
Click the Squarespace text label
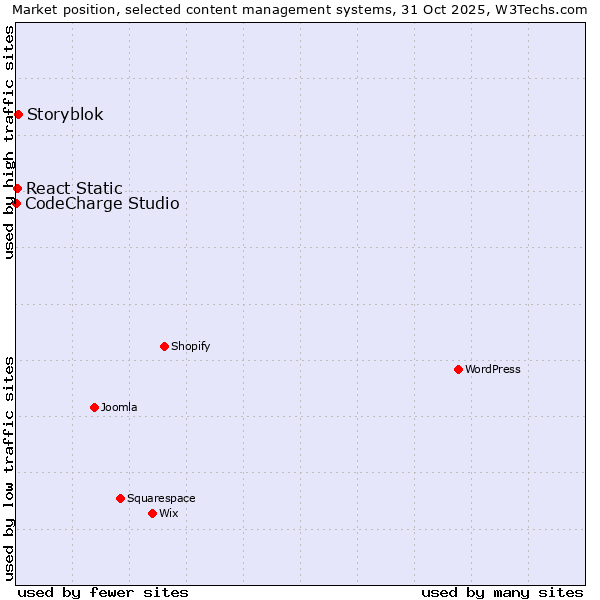pos(161,498)
